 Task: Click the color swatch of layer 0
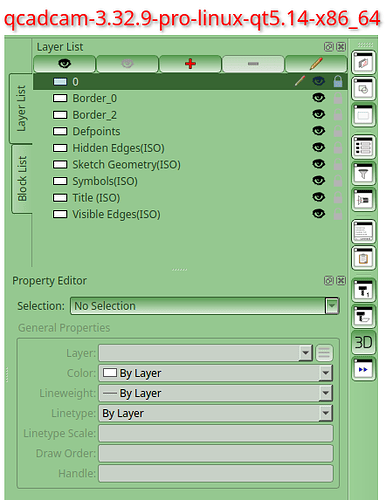(60, 82)
